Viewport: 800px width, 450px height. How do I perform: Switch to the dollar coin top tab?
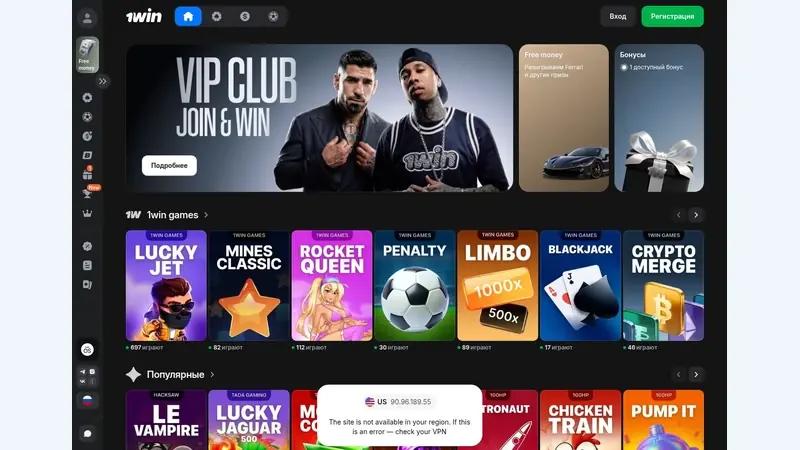[245, 16]
